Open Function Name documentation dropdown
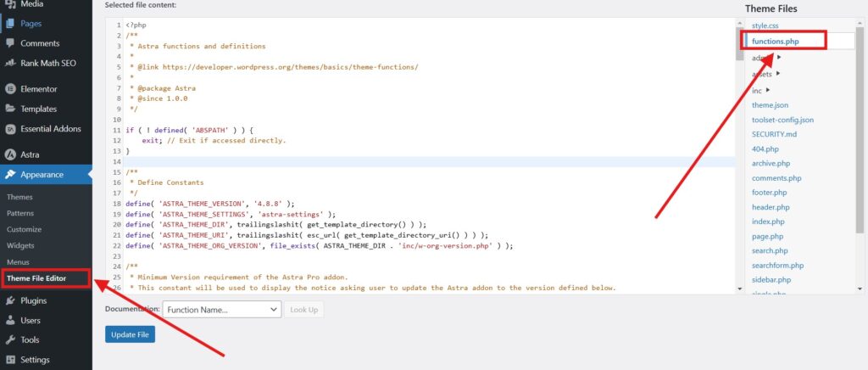Viewport: 868px width, 370px height. point(221,310)
